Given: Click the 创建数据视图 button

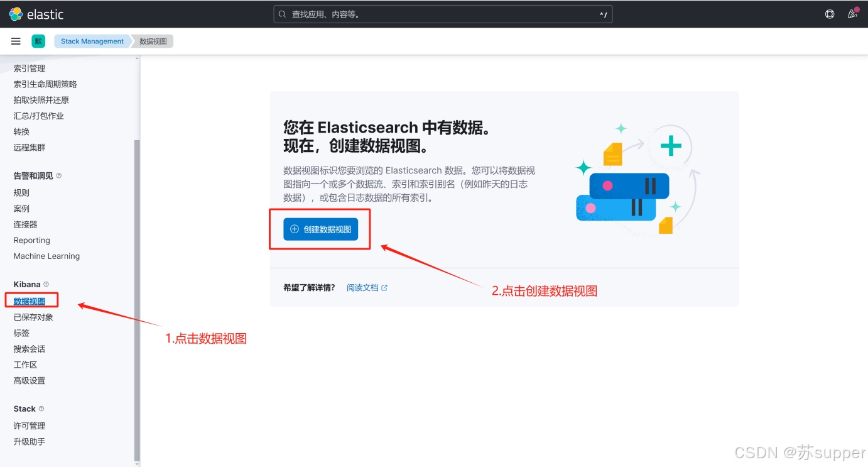Looking at the screenshot, I should 320,229.
